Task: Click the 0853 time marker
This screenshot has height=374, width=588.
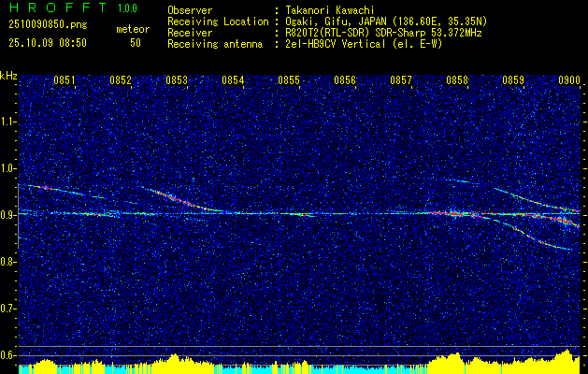Action: point(177,80)
